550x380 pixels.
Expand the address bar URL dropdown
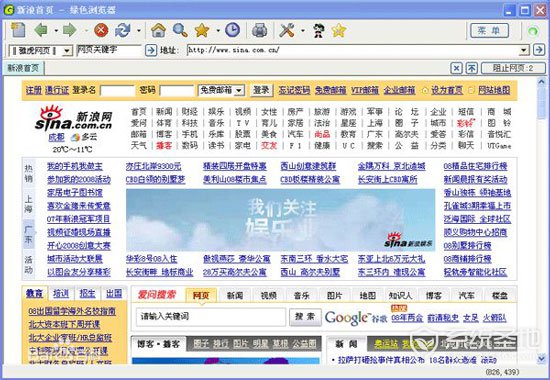click(x=524, y=51)
